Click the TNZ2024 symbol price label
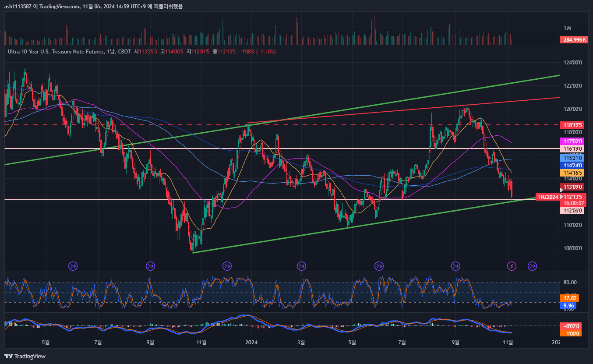The height and width of the screenshot is (364, 593). [x=547, y=197]
